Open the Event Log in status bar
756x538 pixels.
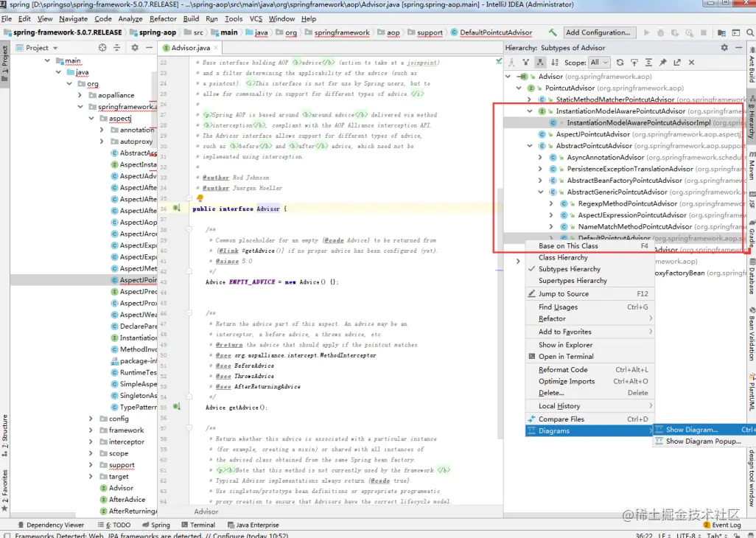click(x=722, y=525)
